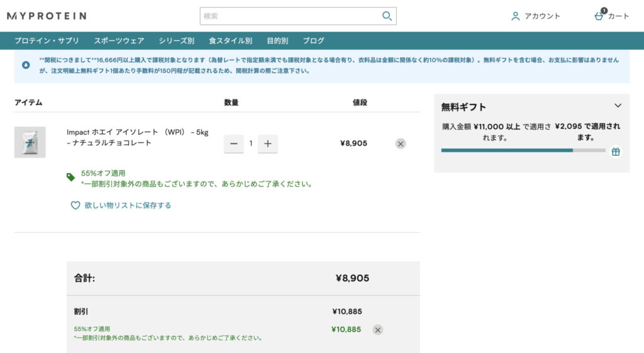Click the ¥2,095 で適用されます text
Screen dimensions: 644x353
coord(587,132)
